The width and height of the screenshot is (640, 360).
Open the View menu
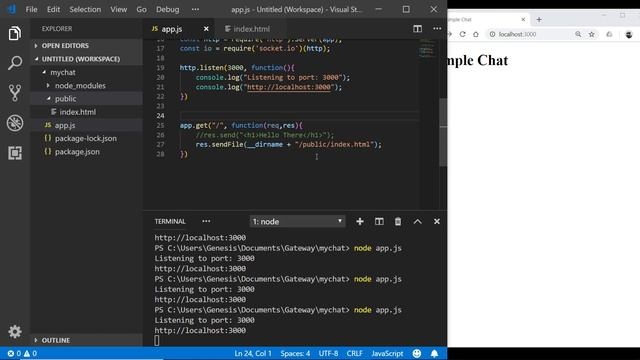(x=118, y=9)
